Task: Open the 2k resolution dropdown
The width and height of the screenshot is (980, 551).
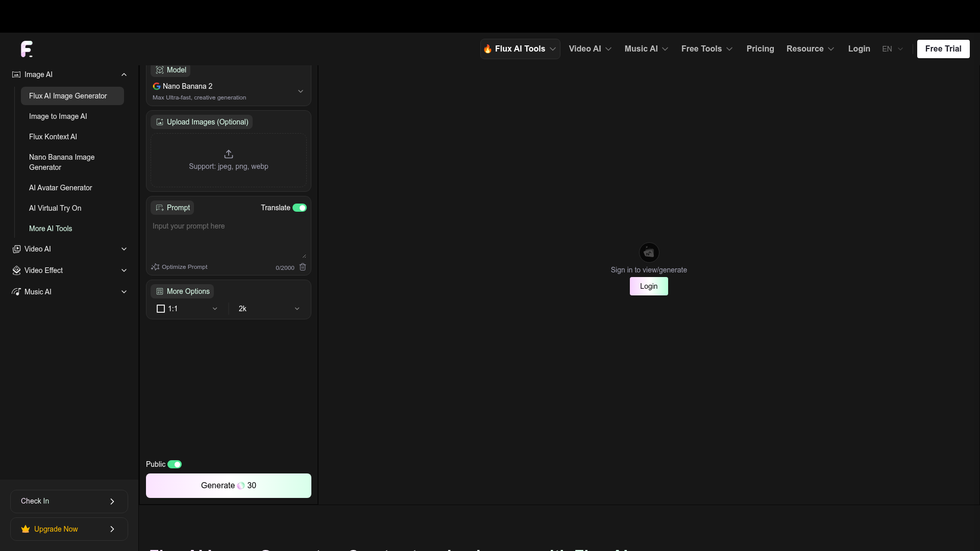Action: 269,309
